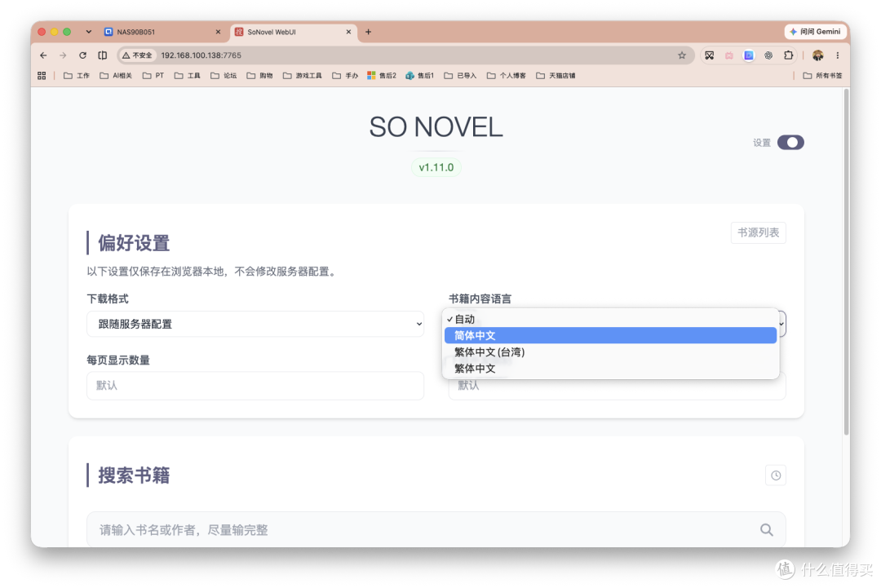Open the 售后1 bookmark
881x588 pixels.
click(x=420, y=75)
